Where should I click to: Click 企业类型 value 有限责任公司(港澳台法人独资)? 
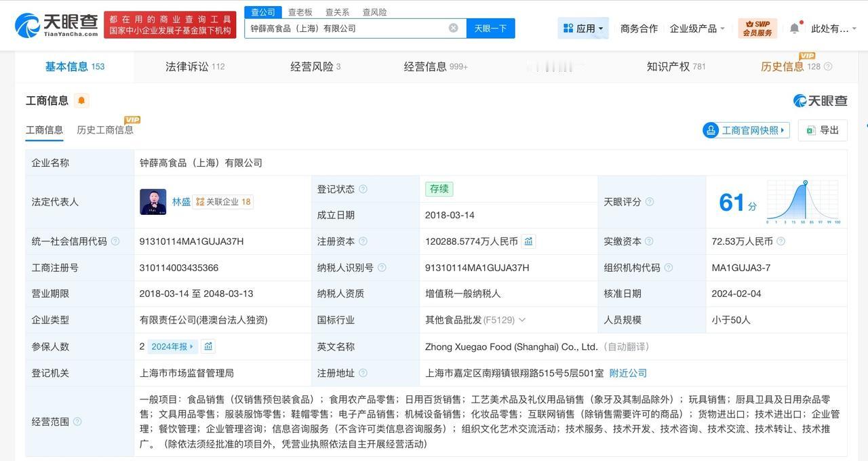(x=203, y=320)
